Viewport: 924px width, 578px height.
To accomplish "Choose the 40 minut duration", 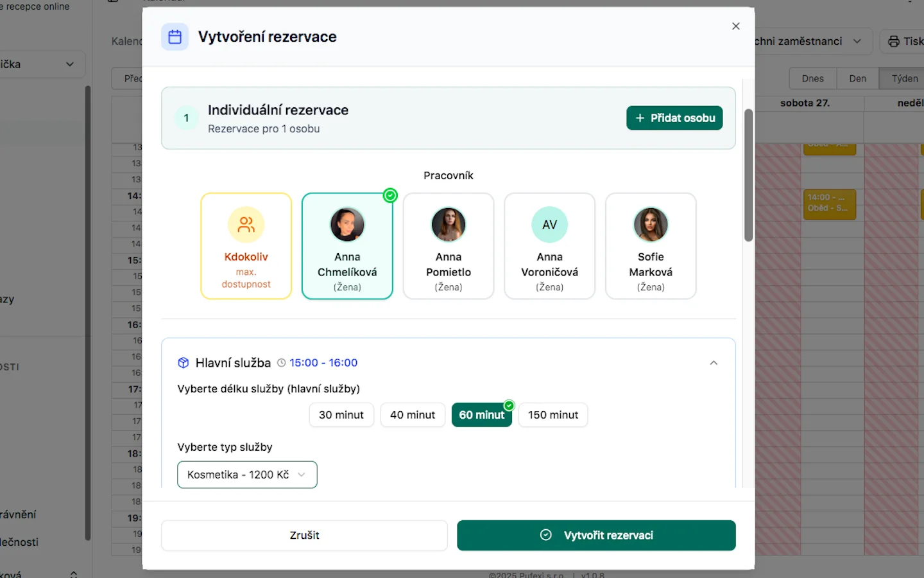I will 412,415.
